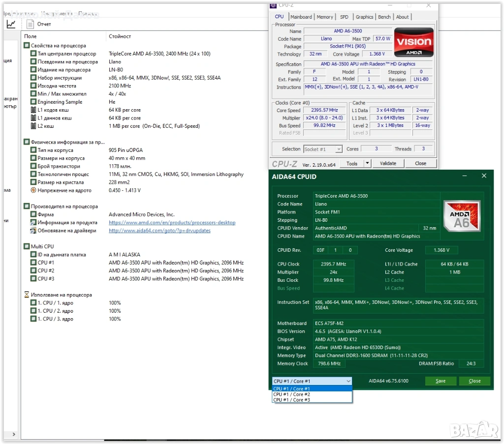The image size is (504, 444).
Task: Choose CPU #1 / Core #2 from list
Action: pyautogui.click(x=292, y=394)
